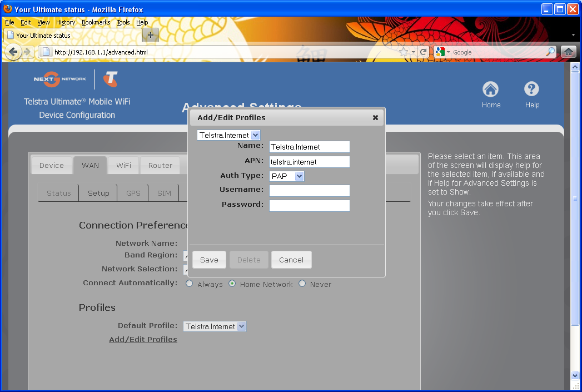Click the Home link label
The height and width of the screenshot is (392, 582).
pos(491,105)
